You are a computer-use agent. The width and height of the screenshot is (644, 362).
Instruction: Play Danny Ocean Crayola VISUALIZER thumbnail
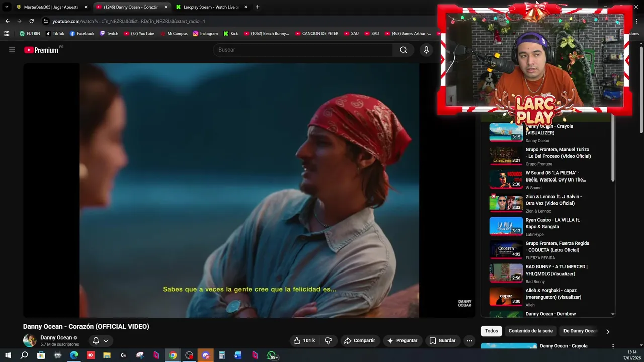click(506, 132)
